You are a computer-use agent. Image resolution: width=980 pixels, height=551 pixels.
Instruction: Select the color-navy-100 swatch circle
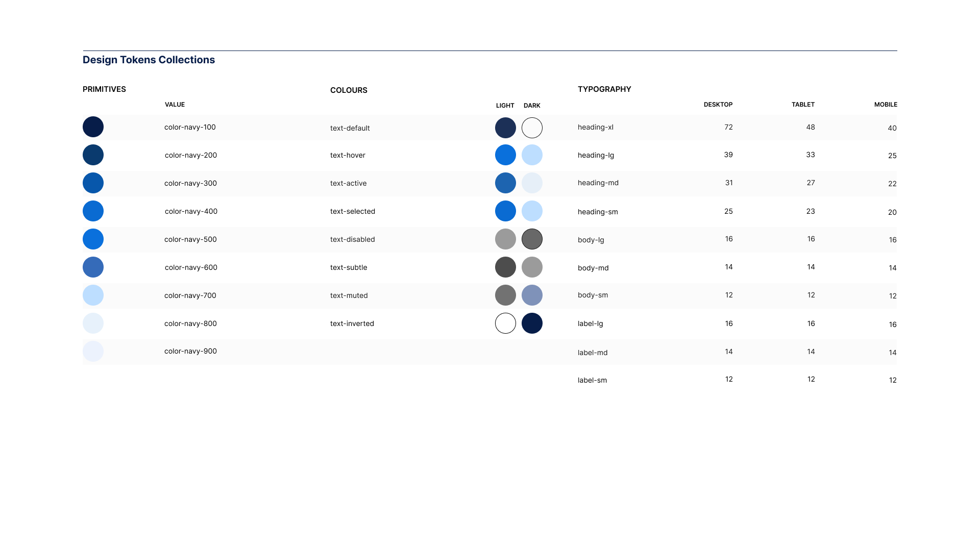coord(93,127)
